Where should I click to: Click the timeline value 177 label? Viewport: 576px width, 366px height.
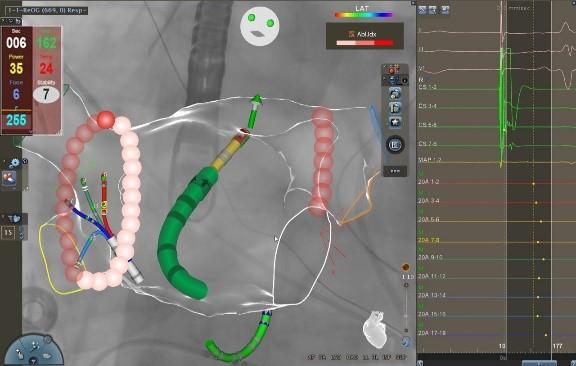click(557, 346)
